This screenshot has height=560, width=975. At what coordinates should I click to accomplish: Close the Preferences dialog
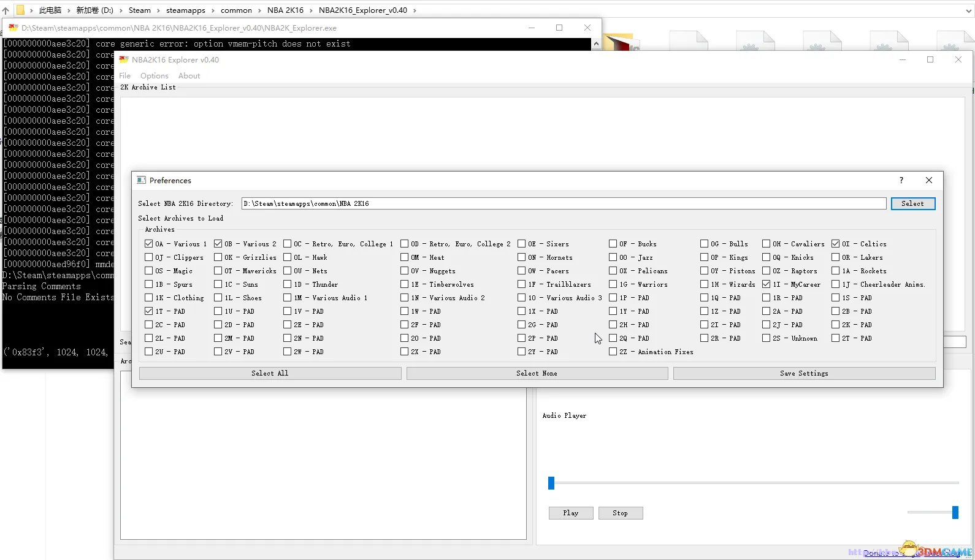pos(928,180)
